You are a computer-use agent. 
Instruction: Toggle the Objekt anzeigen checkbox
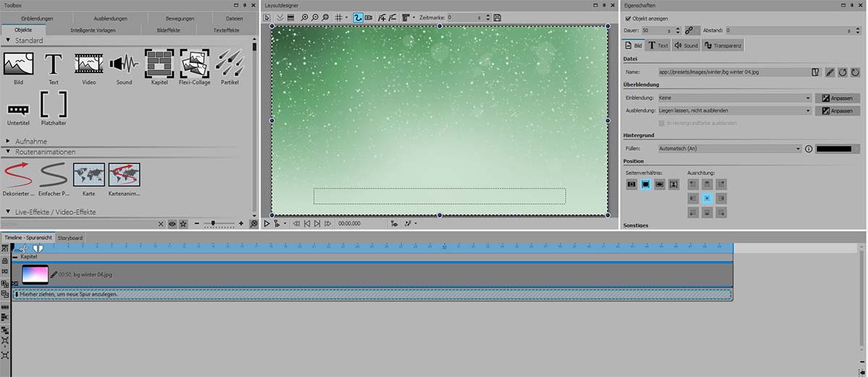click(x=627, y=17)
